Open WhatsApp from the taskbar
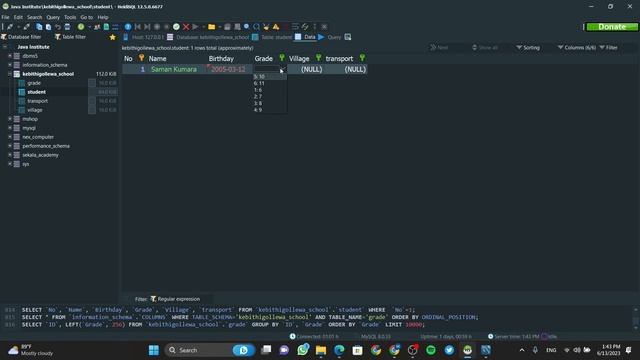The width and height of the screenshot is (640, 360). (x=302, y=350)
